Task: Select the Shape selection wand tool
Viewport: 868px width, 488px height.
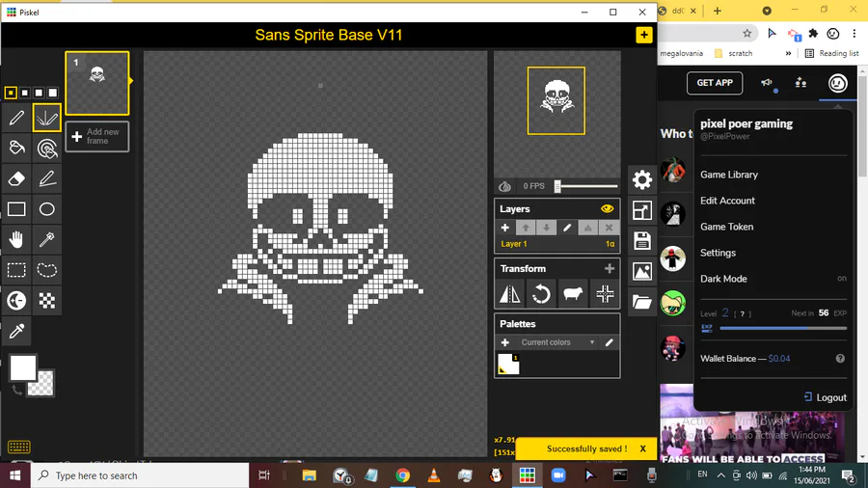Action: tap(47, 239)
